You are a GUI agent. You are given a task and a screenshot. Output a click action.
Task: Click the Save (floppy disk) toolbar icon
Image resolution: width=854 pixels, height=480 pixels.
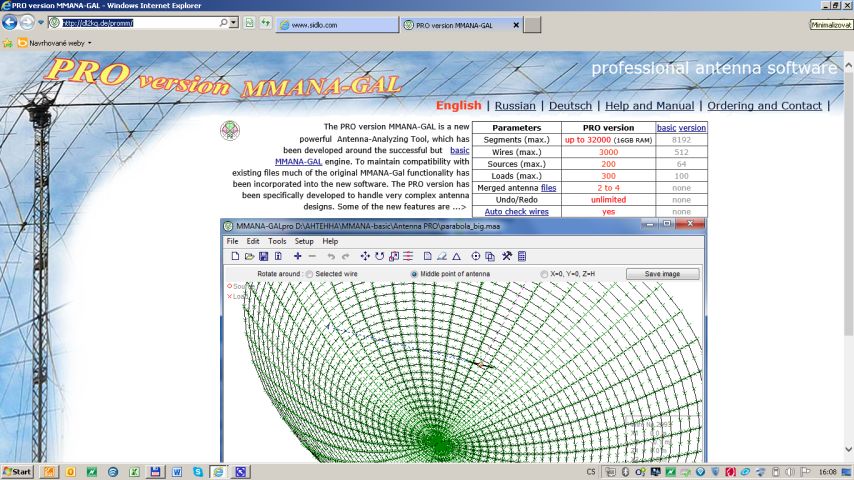point(264,256)
